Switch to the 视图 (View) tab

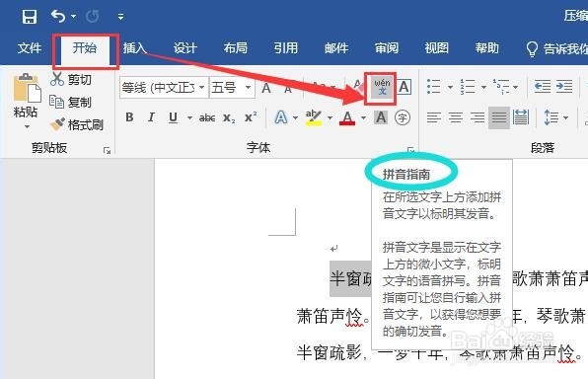(x=436, y=48)
